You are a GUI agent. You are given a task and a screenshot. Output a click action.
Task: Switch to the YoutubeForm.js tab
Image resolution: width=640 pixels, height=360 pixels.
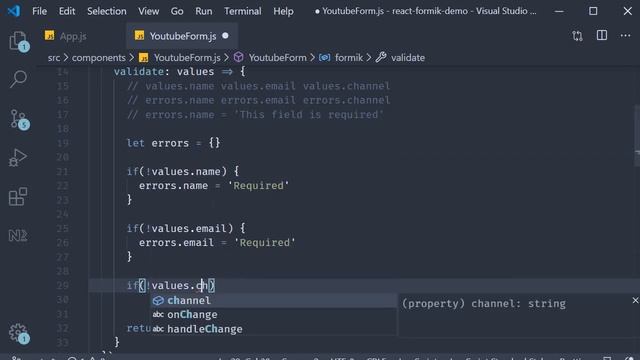(x=182, y=36)
